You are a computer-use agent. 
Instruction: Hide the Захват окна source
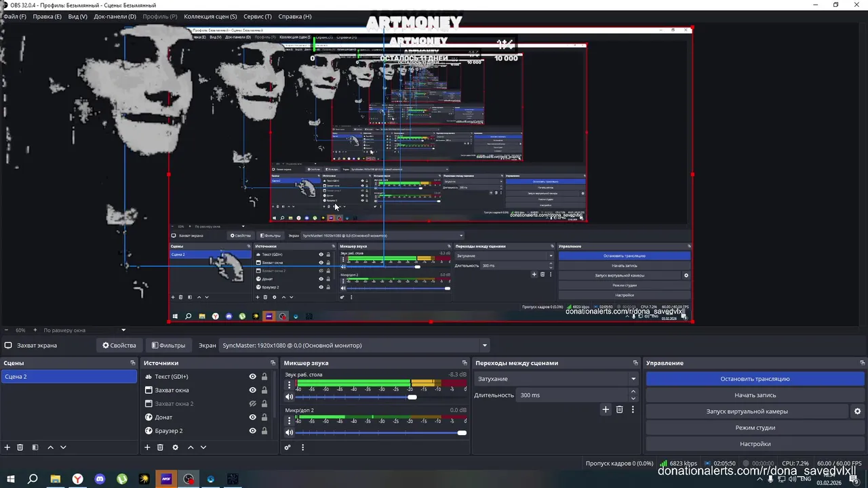click(x=252, y=390)
